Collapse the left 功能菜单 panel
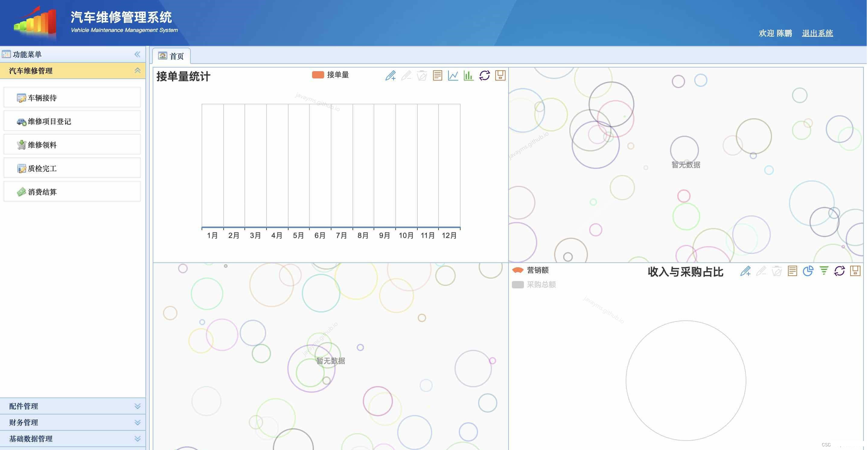Image resolution: width=868 pixels, height=450 pixels. (x=138, y=54)
